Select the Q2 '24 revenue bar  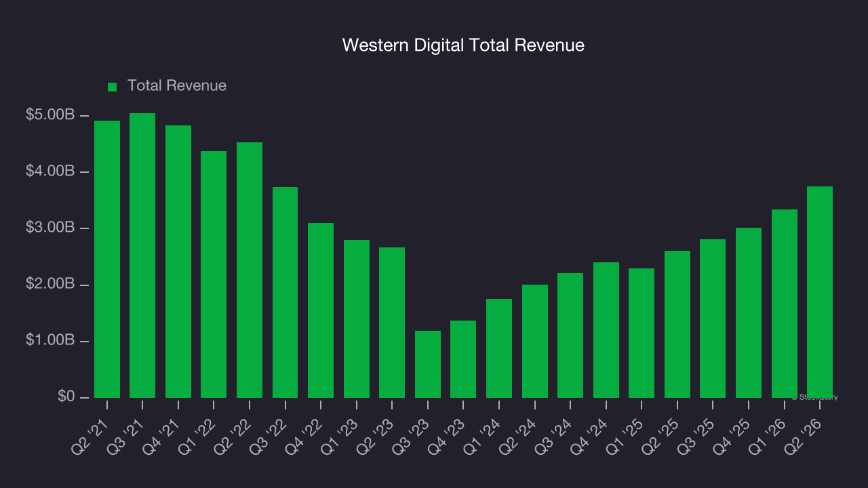pos(535,341)
